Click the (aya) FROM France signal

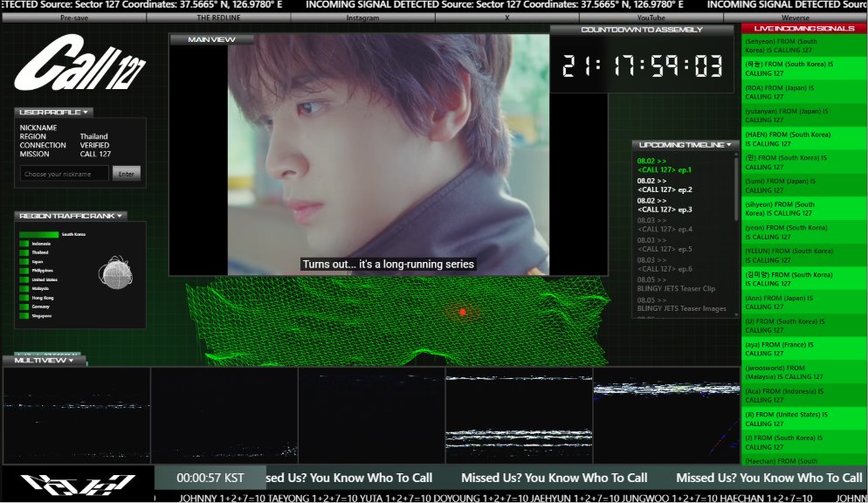pyautogui.click(x=803, y=348)
